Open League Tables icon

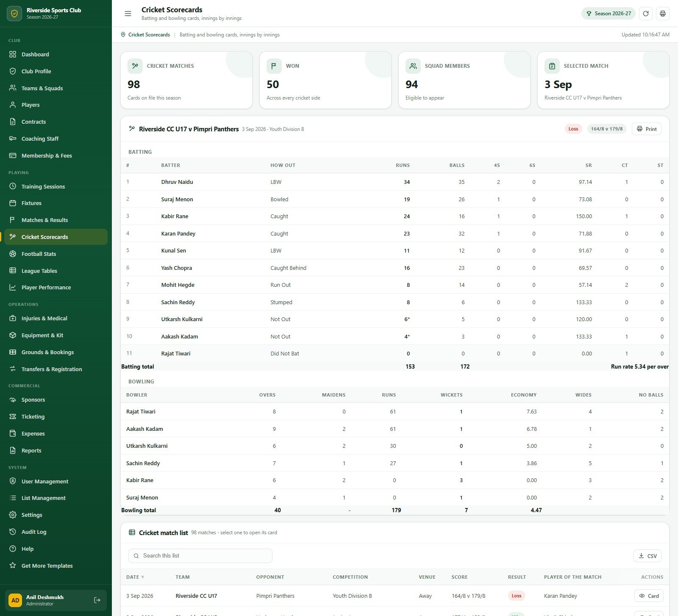[13, 271]
